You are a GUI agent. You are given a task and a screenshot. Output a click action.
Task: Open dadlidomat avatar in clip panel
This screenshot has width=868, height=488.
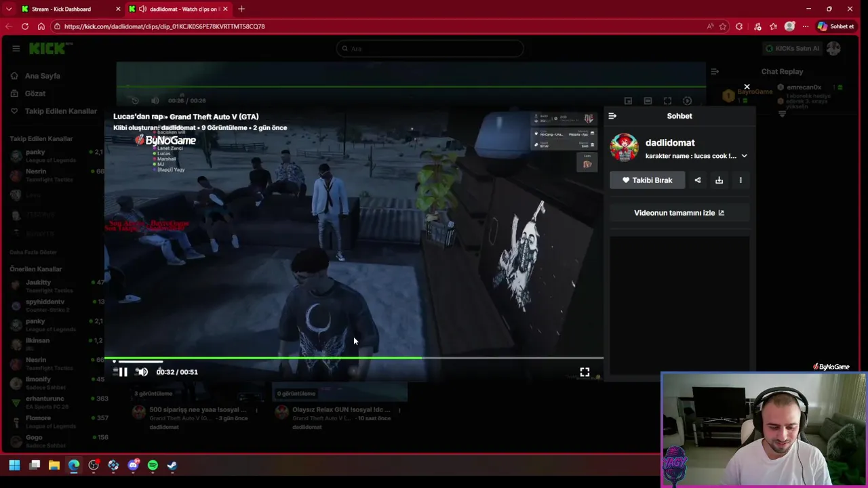pyautogui.click(x=624, y=148)
